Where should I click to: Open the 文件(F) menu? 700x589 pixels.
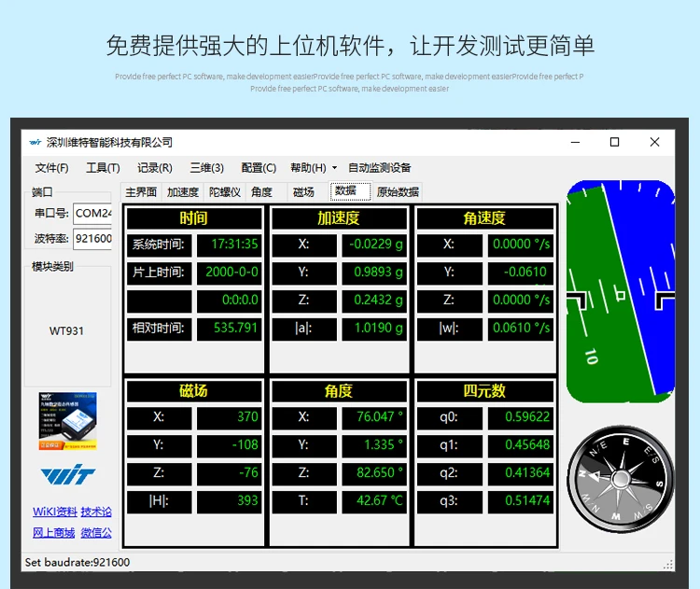[51, 168]
